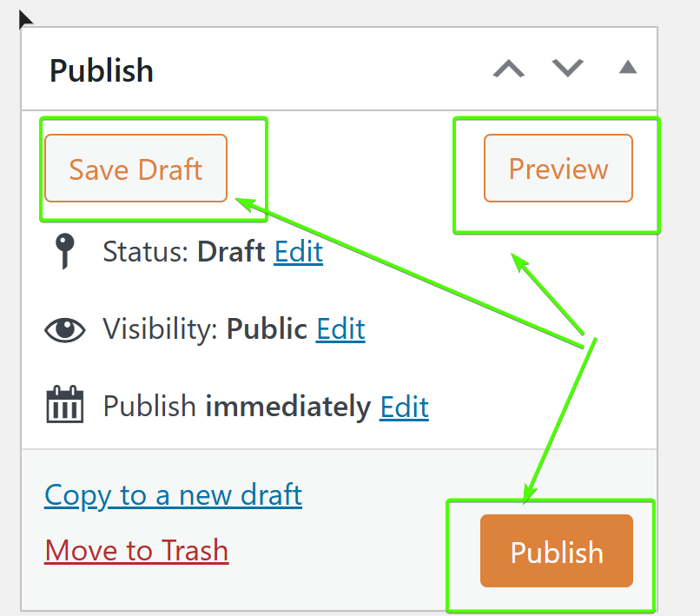Click the Save Draft button
Screen dimensions: 700x616
(135, 169)
